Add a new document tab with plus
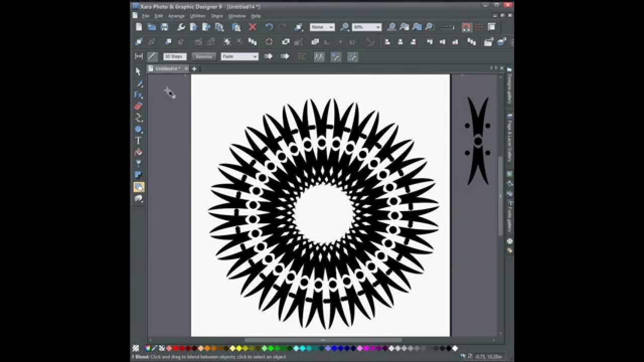The height and width of the screenshot is (362, 644). click(x=194, y=69)
